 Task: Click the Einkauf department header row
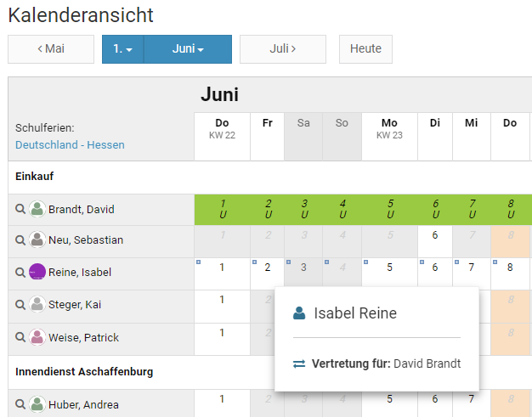(37, 176)
